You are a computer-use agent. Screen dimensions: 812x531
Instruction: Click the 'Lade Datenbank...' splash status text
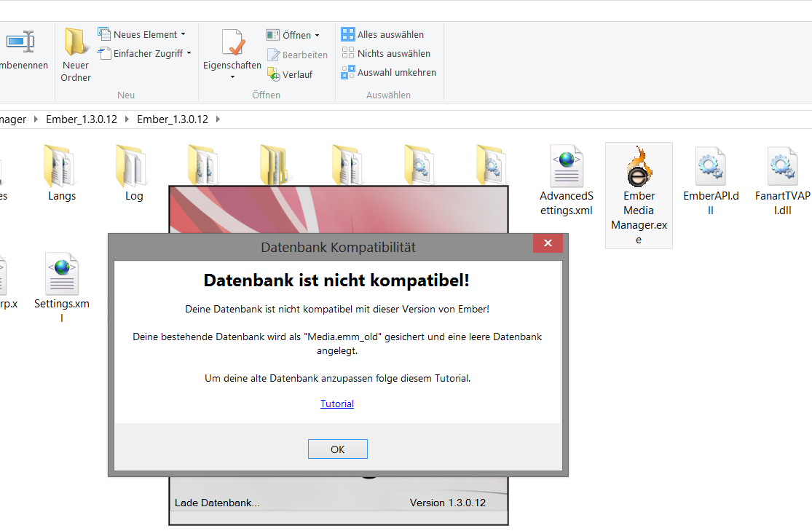click(x=217, y=503)
